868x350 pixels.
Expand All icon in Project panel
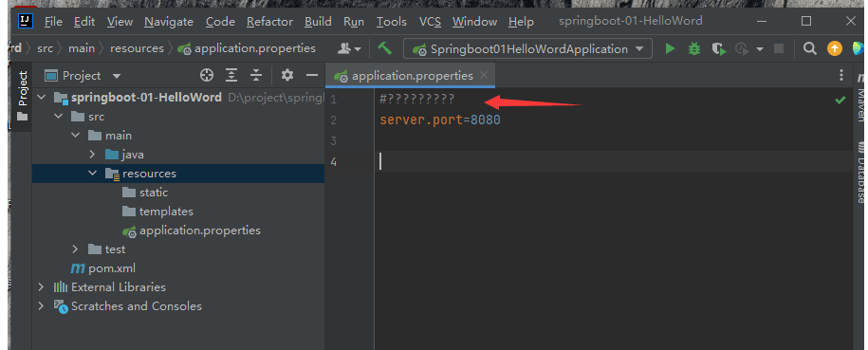click(x=231, y=75)
